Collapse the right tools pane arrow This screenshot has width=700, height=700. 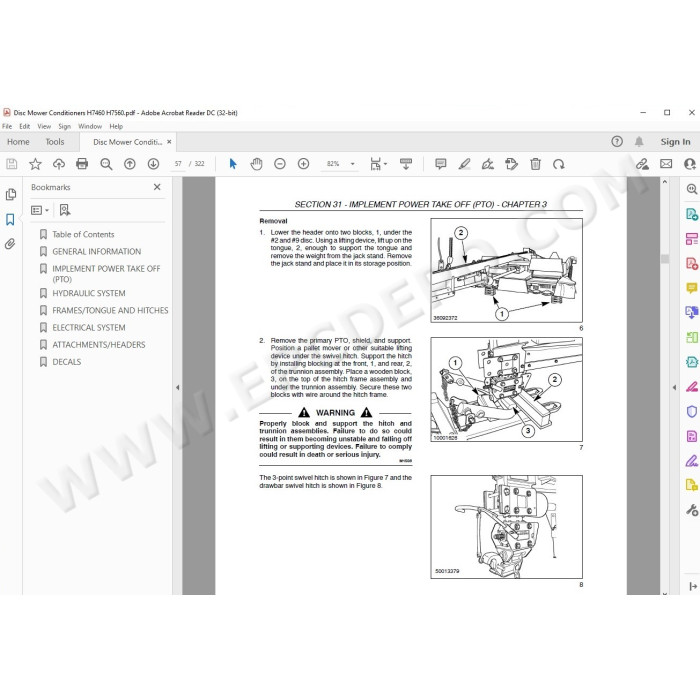(674, 388)
